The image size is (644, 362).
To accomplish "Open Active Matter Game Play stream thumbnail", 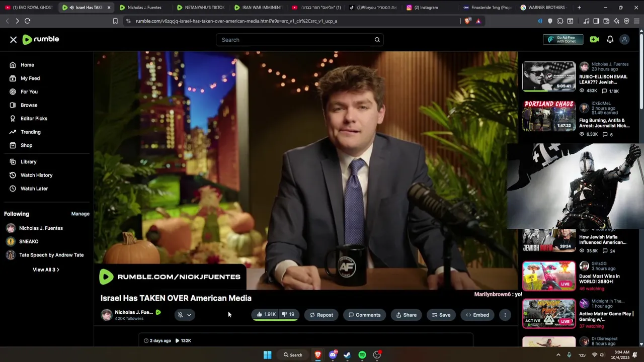I will [549, 314].
